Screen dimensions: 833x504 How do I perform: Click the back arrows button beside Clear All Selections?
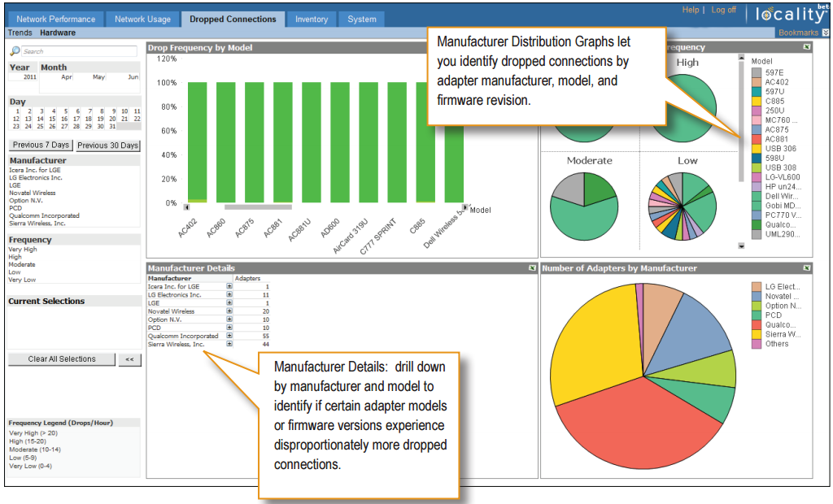129,359
